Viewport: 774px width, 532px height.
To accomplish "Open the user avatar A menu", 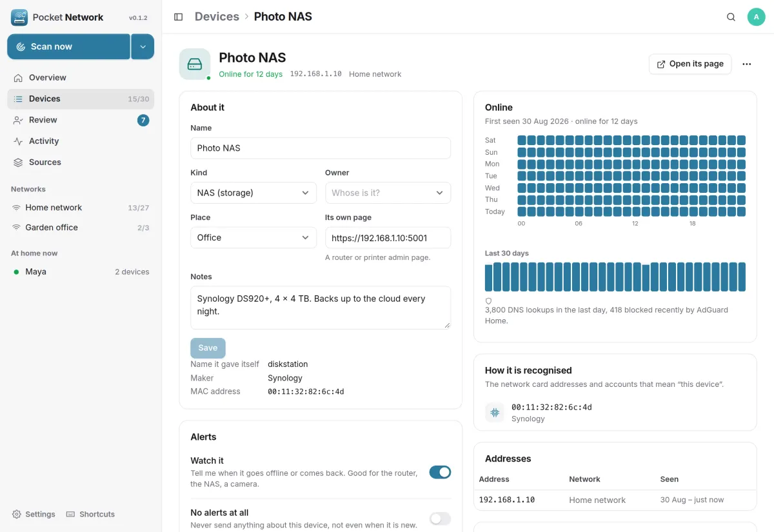I will pos(756,17).
